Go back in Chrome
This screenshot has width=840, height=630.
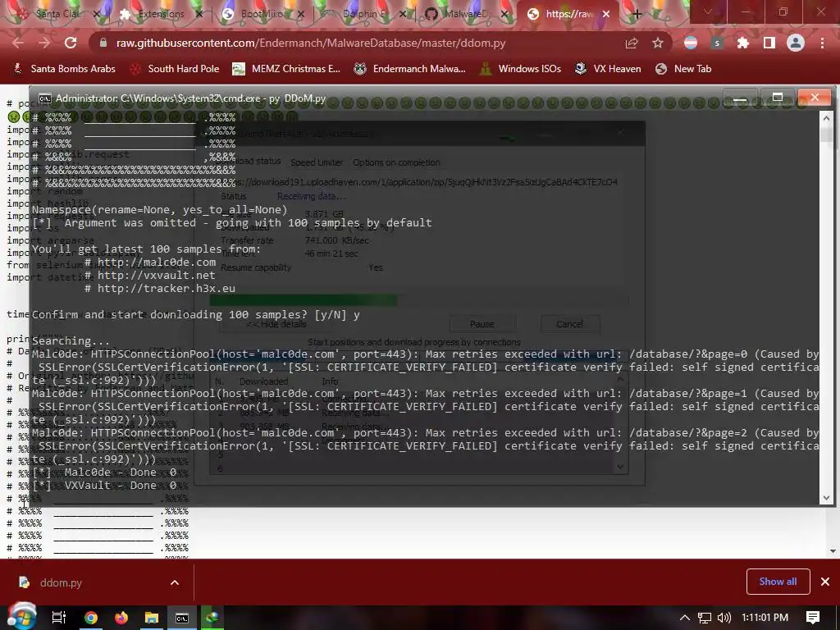tap(18, 43)
